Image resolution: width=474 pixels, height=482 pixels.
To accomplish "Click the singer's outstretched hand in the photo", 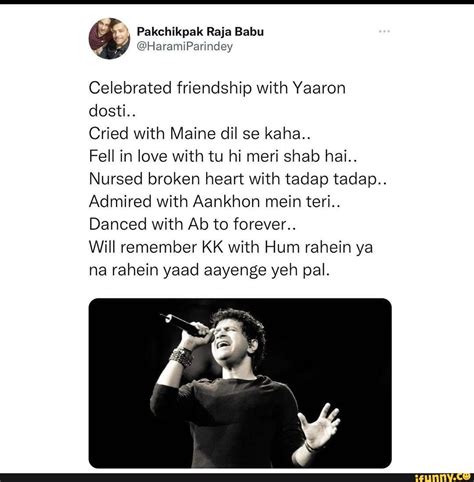I will [x=318, y=427].
